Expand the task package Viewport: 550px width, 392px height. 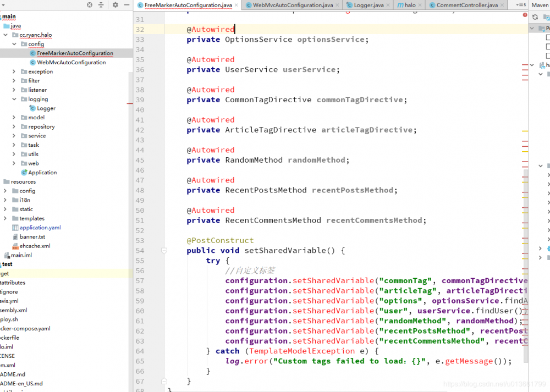tap(14, 145)
